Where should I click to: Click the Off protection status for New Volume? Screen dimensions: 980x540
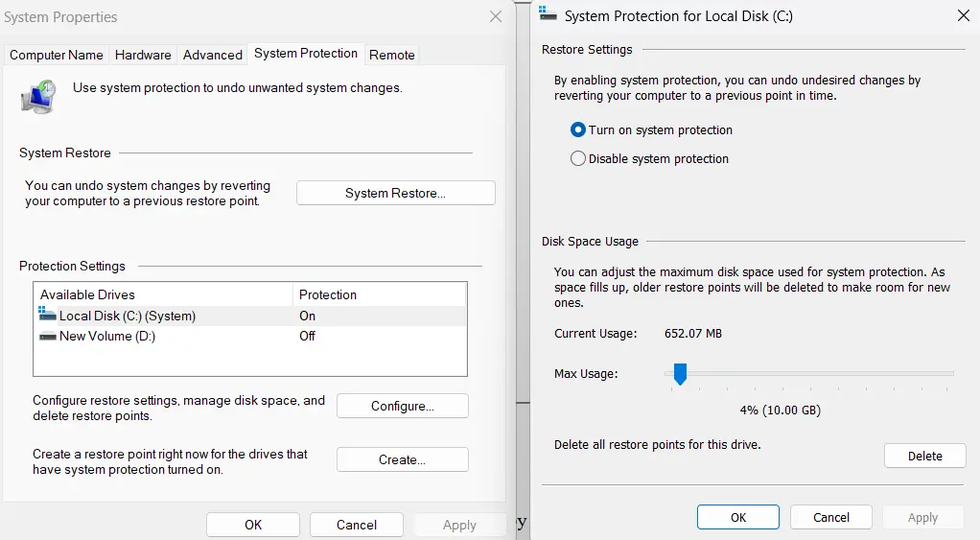click(x=307, y=337)
